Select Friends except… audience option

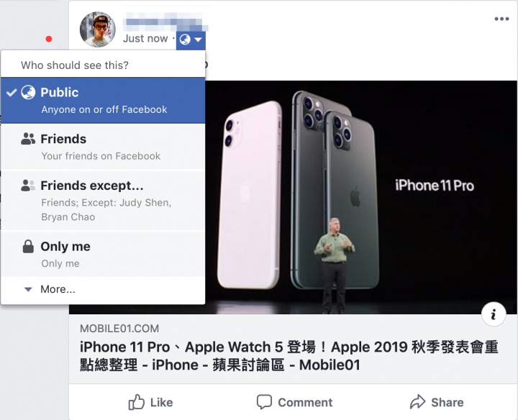tap(103, 200)
